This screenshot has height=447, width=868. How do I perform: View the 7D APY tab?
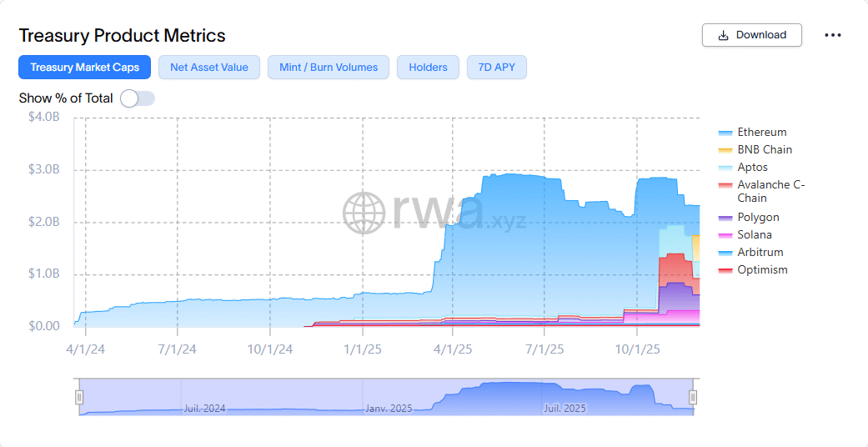pyautogui.click(x=497, y=68)
